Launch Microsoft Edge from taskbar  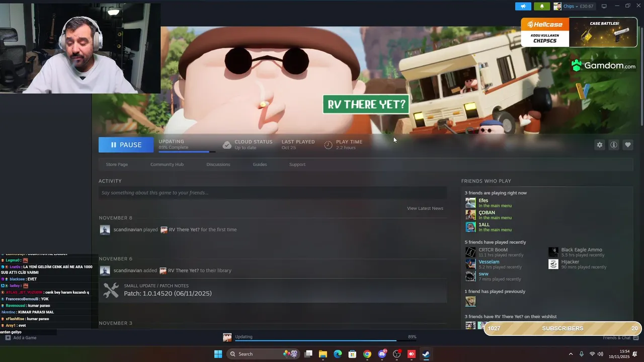(x=338, y=354)
